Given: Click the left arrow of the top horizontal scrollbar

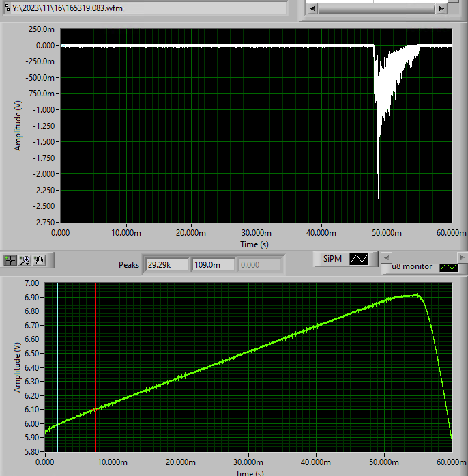Looking at the screenshot, I should pos(312,8).
